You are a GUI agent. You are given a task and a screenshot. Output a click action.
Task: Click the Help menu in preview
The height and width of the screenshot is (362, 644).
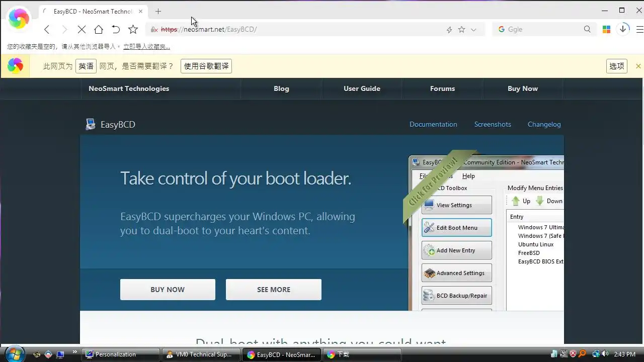pos(468,176)
